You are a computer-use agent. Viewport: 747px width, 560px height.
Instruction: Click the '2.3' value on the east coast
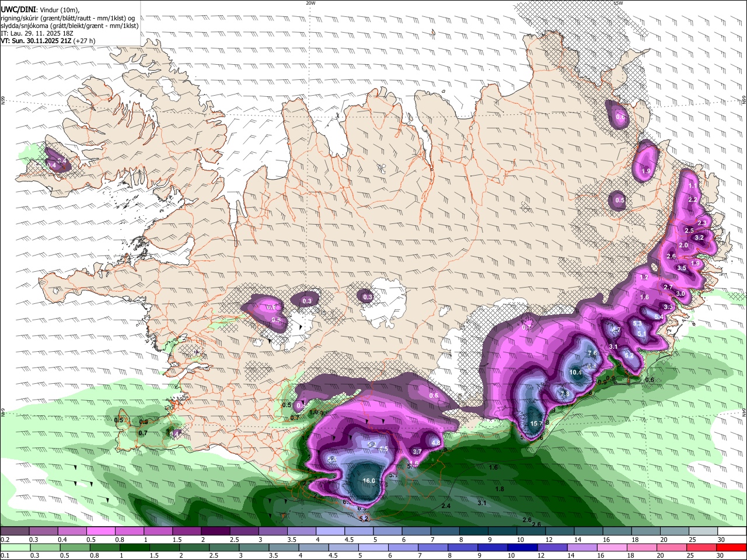pos(702,223)
